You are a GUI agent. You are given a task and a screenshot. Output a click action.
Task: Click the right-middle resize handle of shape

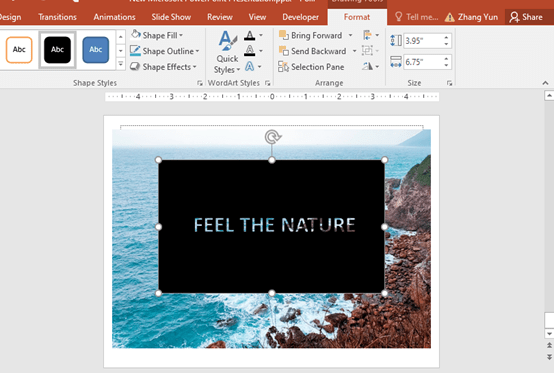[x=384, y=227]
